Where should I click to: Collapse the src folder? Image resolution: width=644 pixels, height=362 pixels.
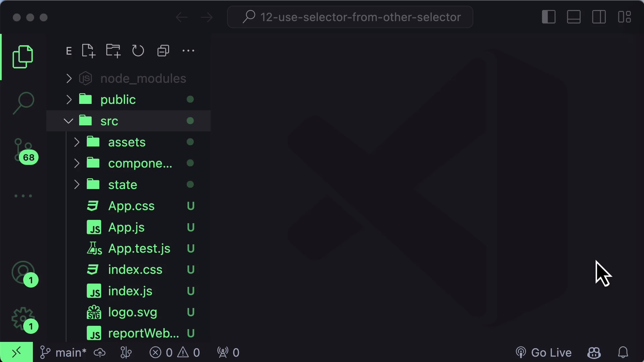(x=68, y=121)
